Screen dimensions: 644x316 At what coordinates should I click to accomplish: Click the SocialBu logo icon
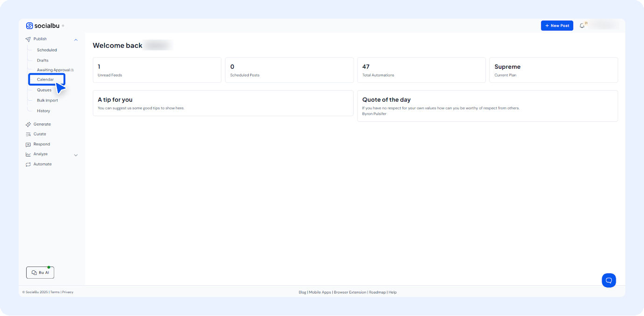[x=29, y=26]
